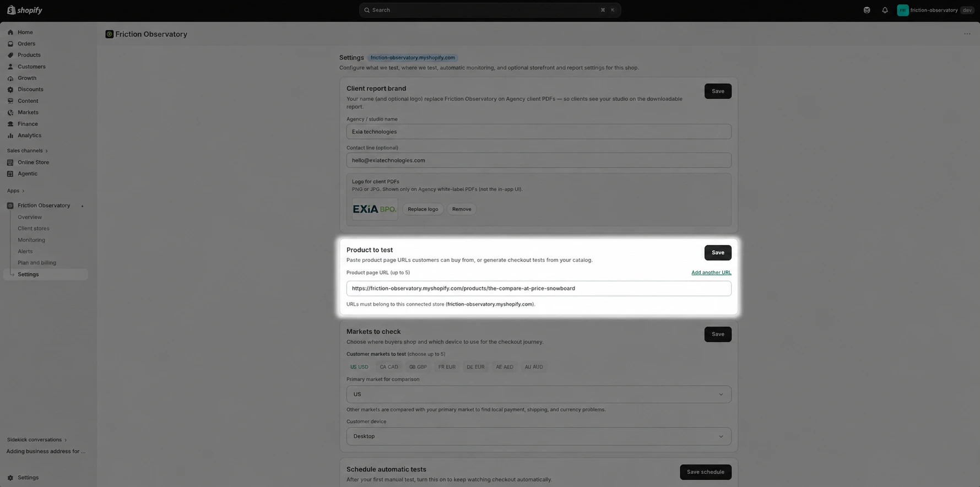Click the bottom Settings gear icon
Viewport: 980px width, 487px height.
pos(10,478)
